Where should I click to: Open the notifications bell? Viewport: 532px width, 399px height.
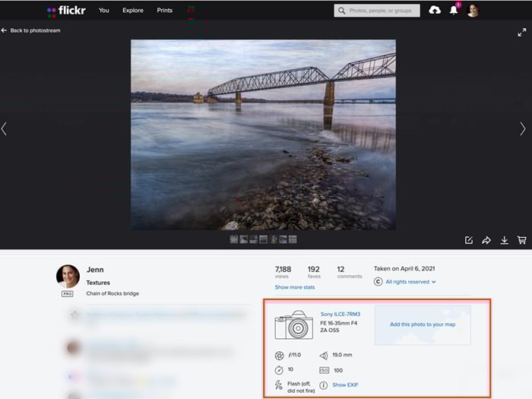tap(454, 10)
